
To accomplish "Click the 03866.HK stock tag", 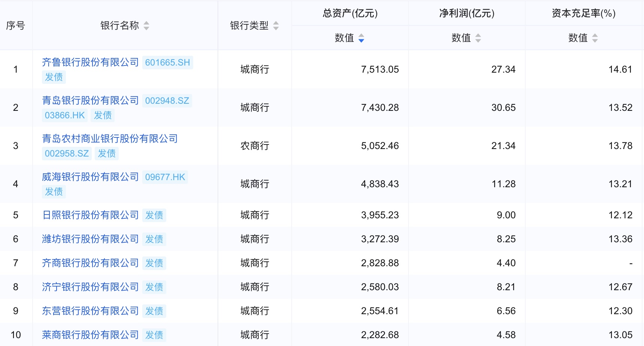I will 65,115.
